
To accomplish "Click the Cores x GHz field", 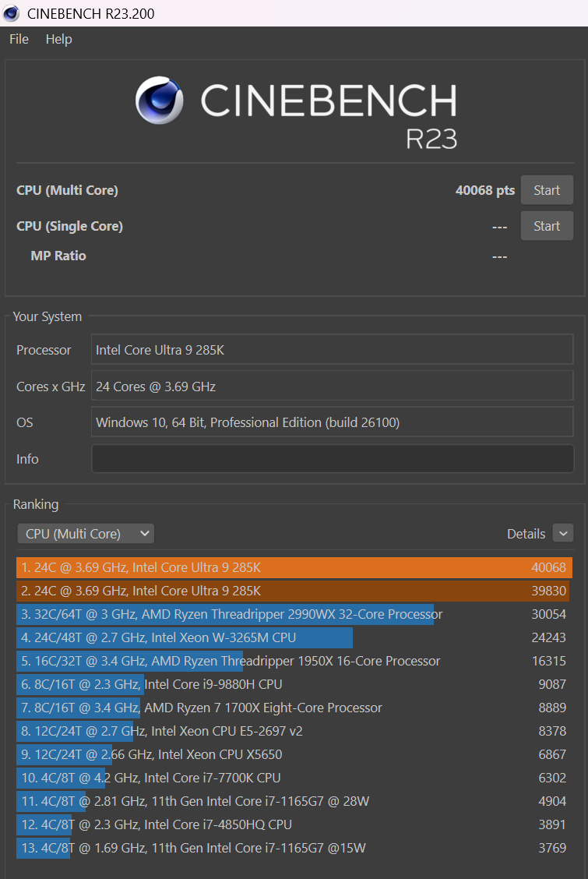I will coord(333,387).
